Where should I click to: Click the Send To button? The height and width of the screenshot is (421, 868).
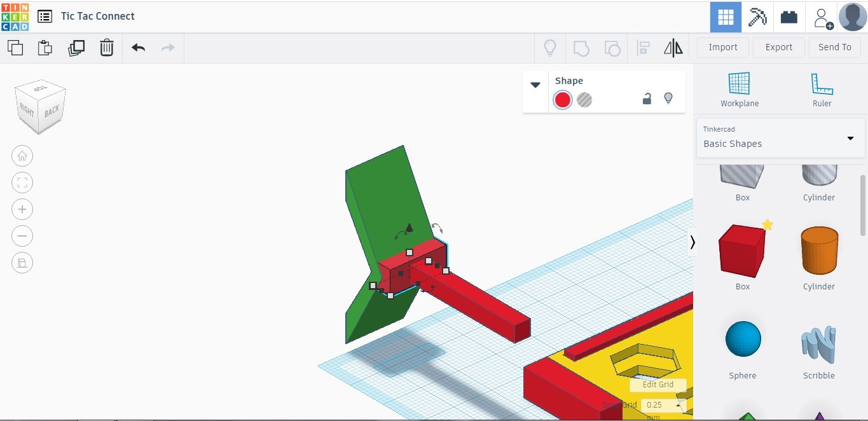[834, 47]
